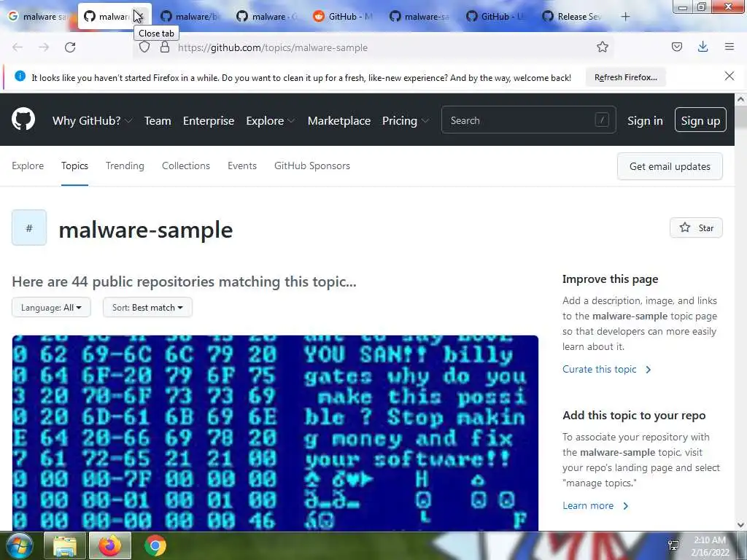Switch to the Reddit GitHub tab
The image size is (747, 560).
coord(343,17)
